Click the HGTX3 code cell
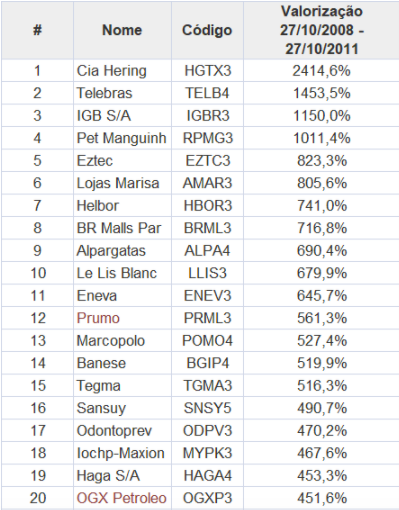Viewport: 399px width, 510px height. pyautogui.click(x=208, y=71)
